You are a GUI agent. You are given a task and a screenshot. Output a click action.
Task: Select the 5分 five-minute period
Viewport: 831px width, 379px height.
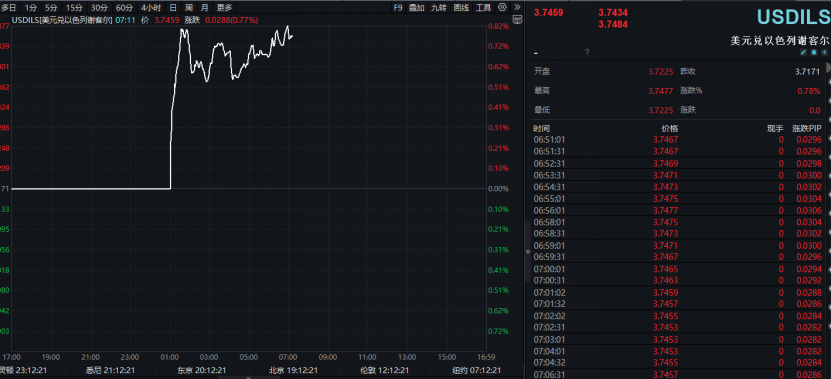[x=51, y=7]
